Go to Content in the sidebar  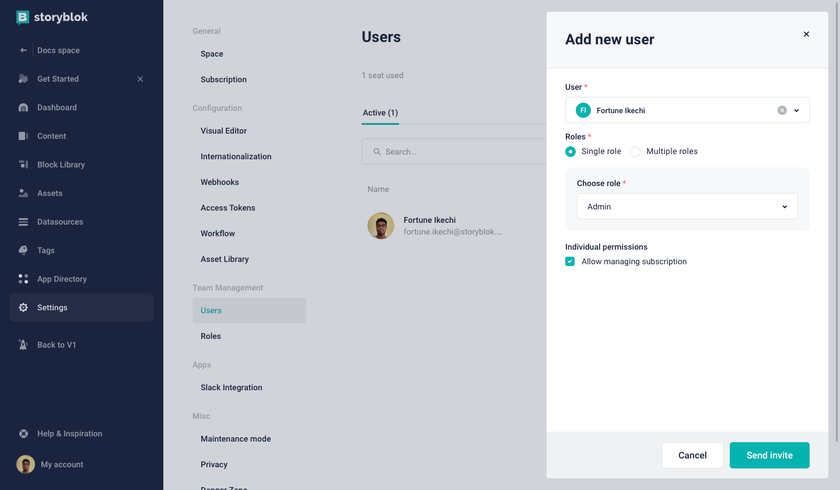51,137
